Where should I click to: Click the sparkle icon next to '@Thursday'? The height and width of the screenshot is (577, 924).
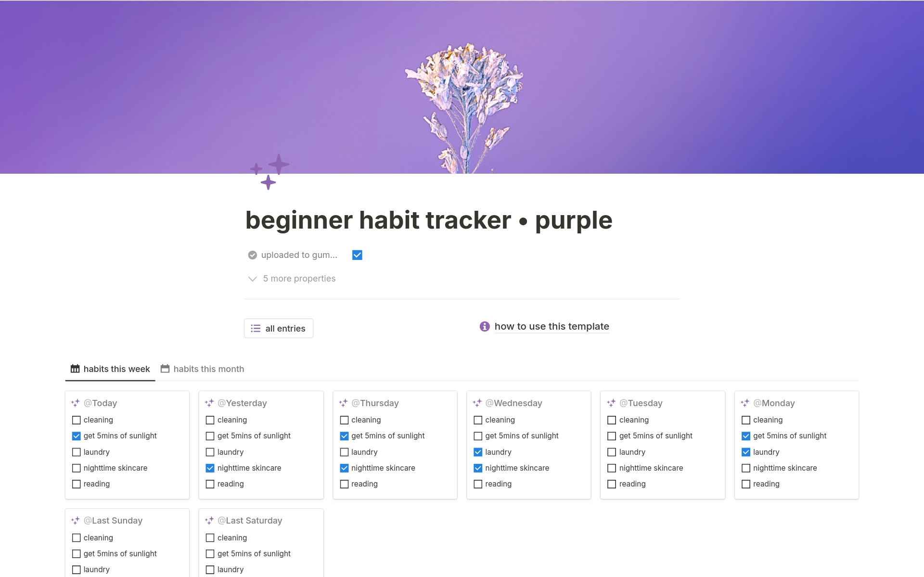pyautogui.click(x=343, y=402)
